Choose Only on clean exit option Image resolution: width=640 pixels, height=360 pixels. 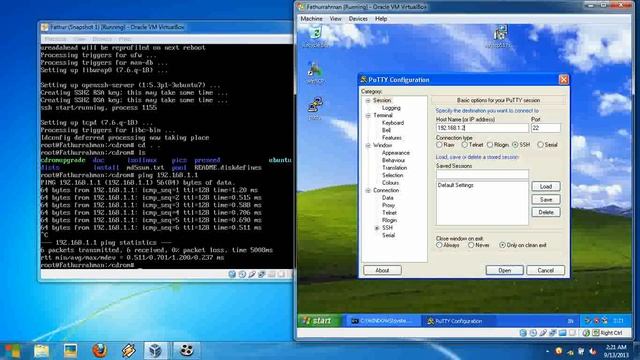click(x=502, y=245)
